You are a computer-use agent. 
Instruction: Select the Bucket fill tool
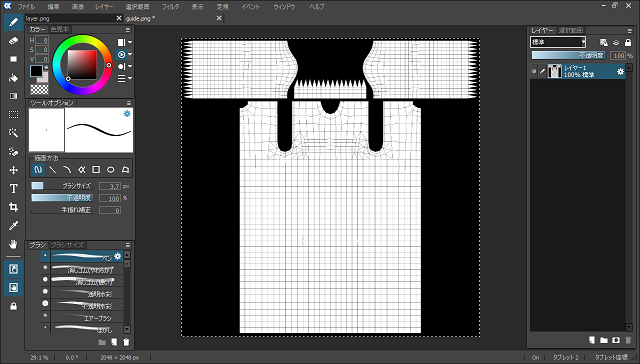tap(13, 78)
